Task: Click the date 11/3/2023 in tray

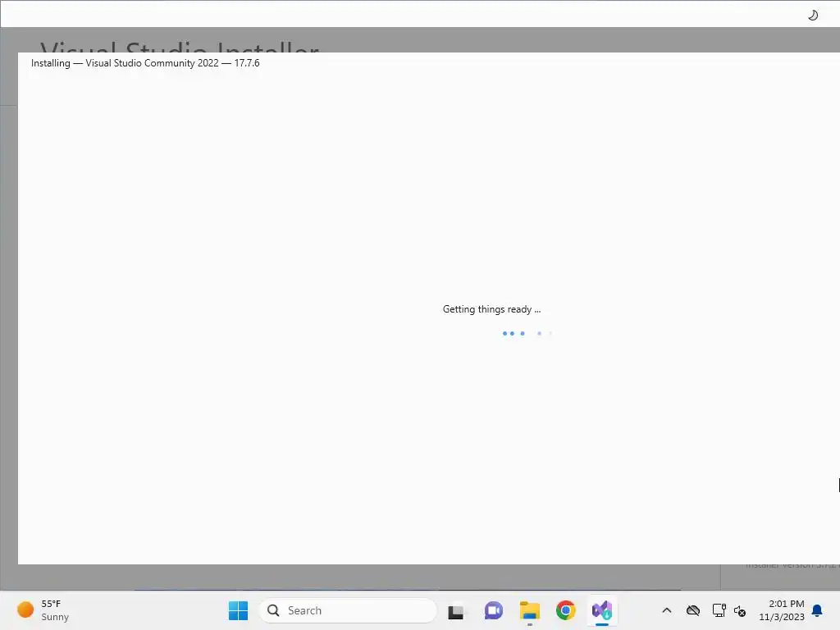Action: click(x=782, y=617)
